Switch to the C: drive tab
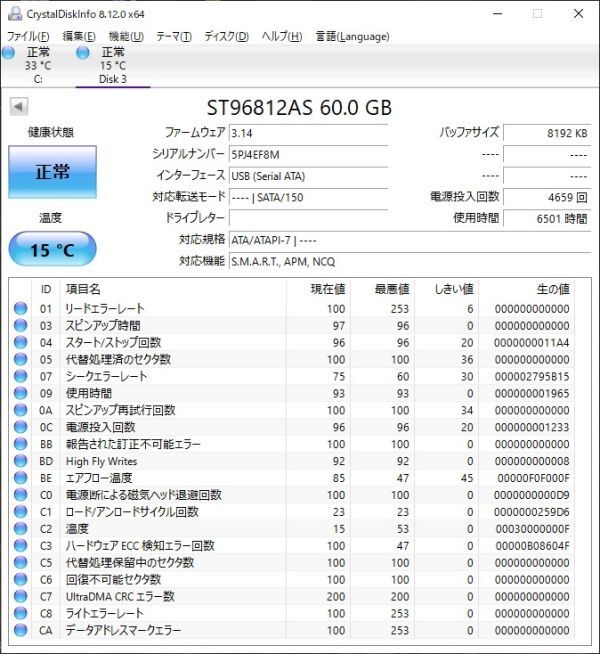This screenshot has width=600, height=654. pyautogui.click(x=38, y=66)
